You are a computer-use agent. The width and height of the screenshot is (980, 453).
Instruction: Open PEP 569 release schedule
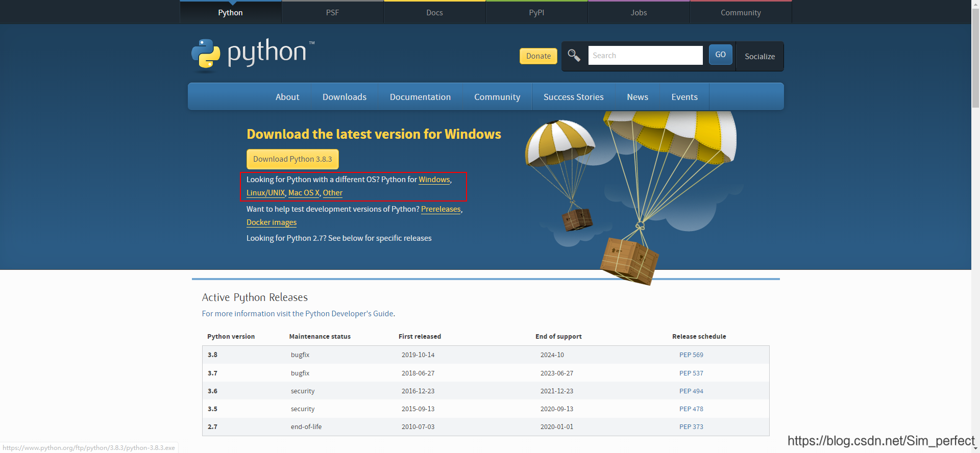click(x=691, y=355)
